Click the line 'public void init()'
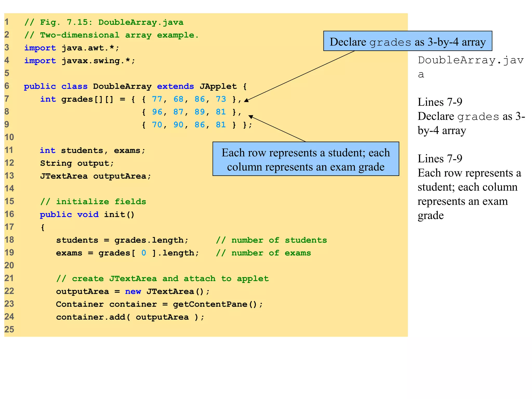Viewport: 532px width, 399px height. coord(87,214)
